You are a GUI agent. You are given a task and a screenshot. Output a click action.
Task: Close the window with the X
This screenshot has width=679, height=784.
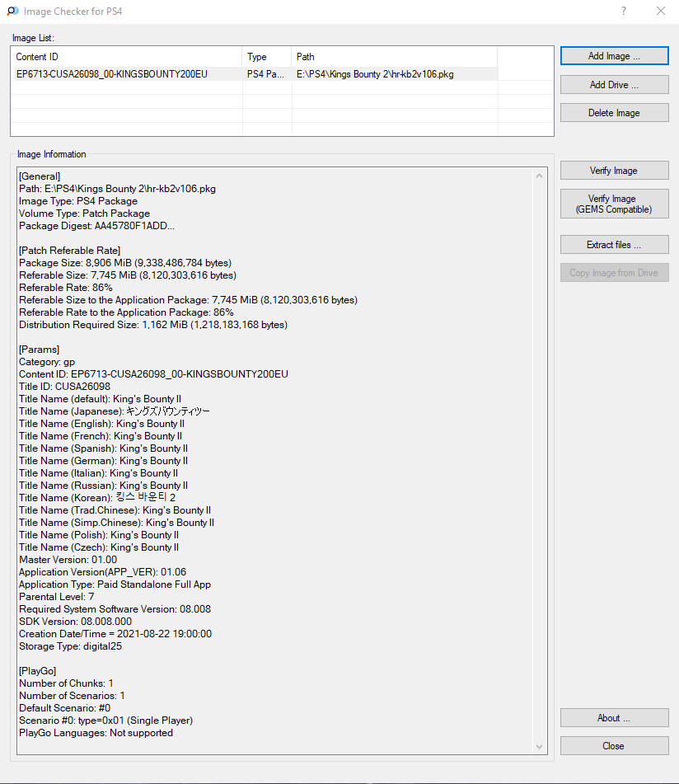click(661, 11)
